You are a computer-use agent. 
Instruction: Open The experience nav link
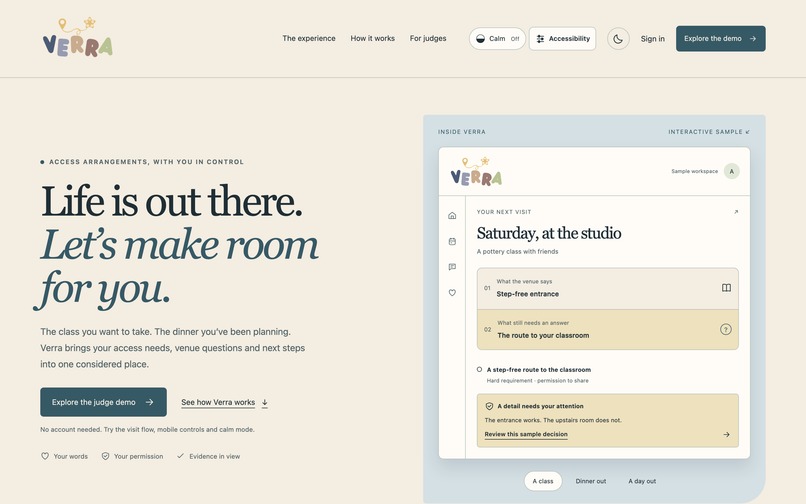(308, 39)
